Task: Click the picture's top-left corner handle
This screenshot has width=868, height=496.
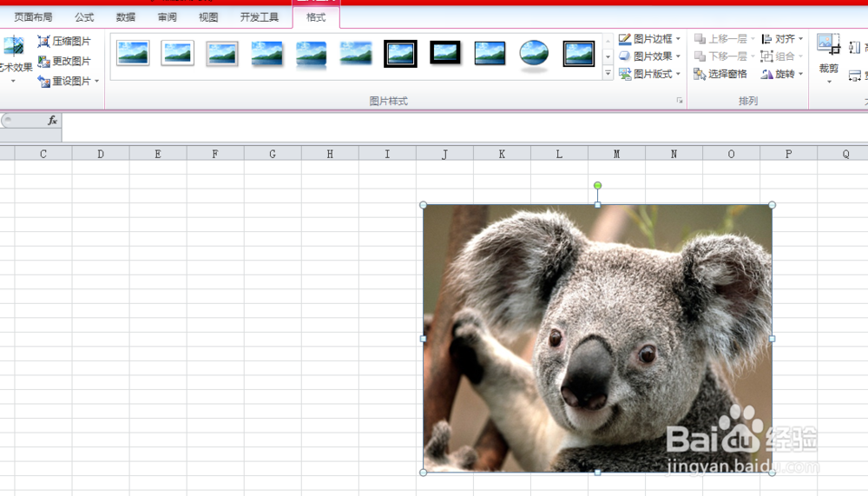Action: [x=424, y=205]
